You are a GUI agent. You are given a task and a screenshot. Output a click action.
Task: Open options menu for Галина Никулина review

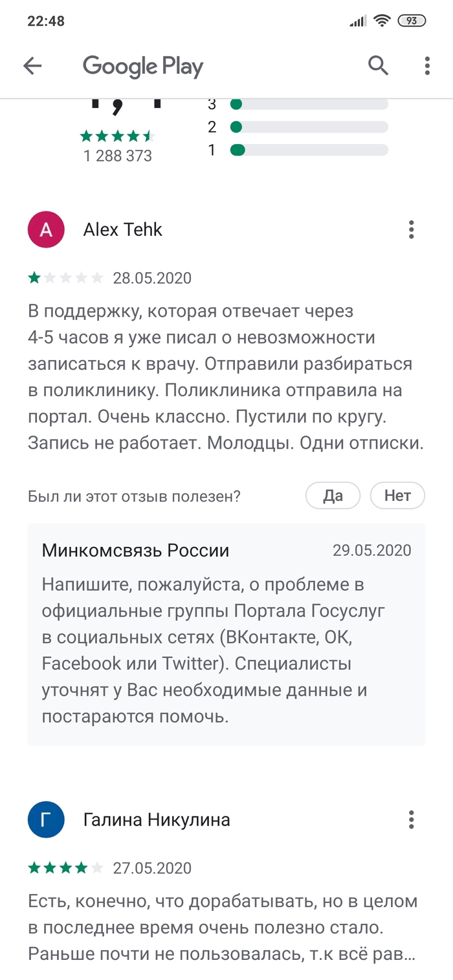(x=411, y=820)
